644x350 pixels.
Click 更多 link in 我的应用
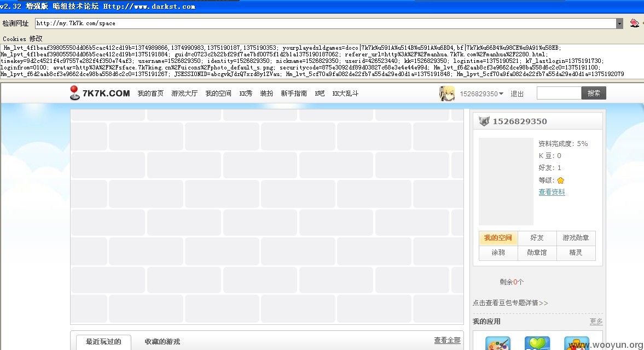[596, 321]
